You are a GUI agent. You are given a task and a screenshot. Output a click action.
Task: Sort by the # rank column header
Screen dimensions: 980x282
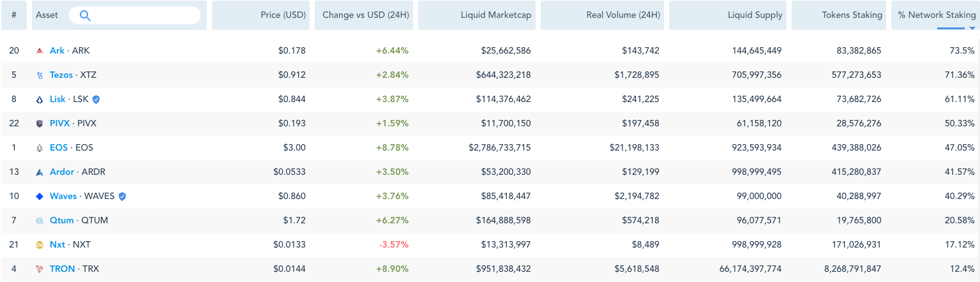click(14, 15)
